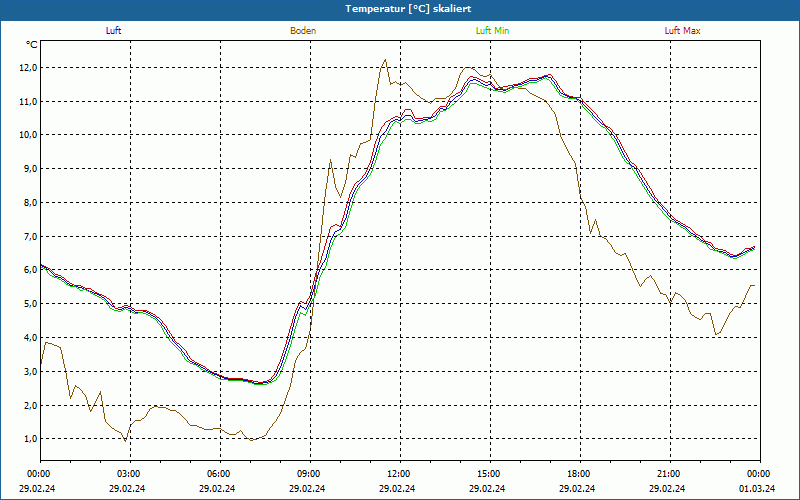Click the chart title 'Temperatur [°C] skaliert'
Viewport: 800px width, 500px height.
[x=408, y=9]
